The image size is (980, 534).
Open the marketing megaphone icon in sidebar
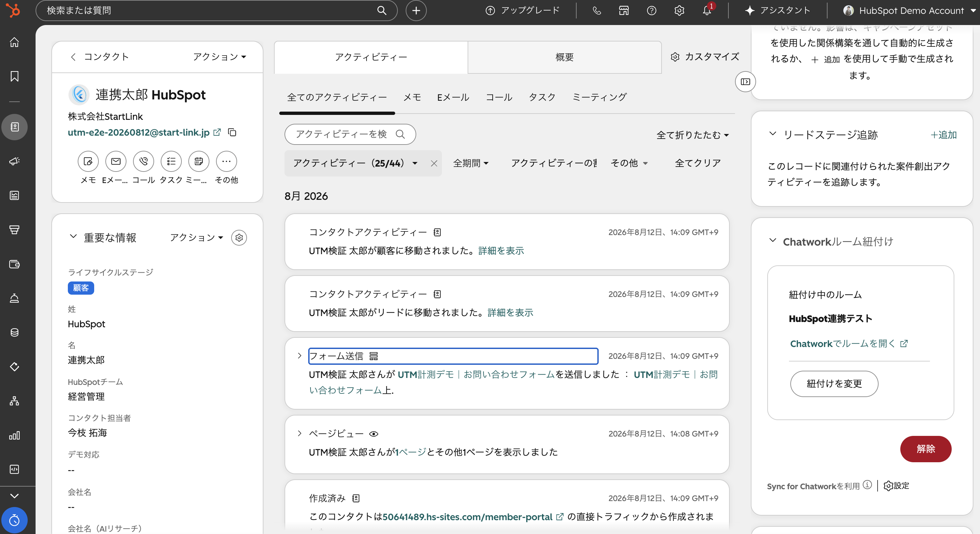(14, 161)
